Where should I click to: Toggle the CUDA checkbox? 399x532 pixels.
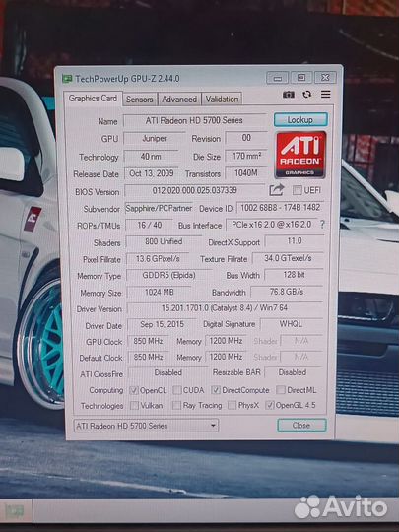(177, 390)
